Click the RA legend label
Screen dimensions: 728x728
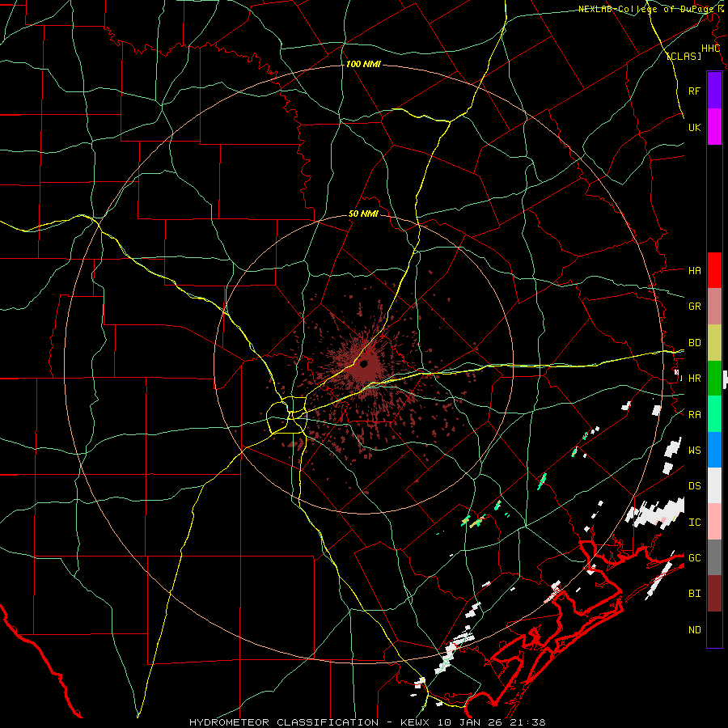tap(694, 414)
